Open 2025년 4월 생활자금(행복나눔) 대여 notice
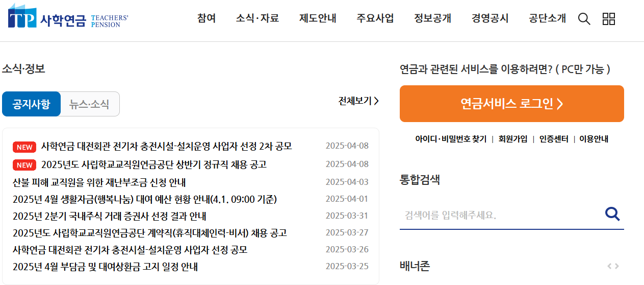This screenshot has height=285, width=644. point(145,199)
